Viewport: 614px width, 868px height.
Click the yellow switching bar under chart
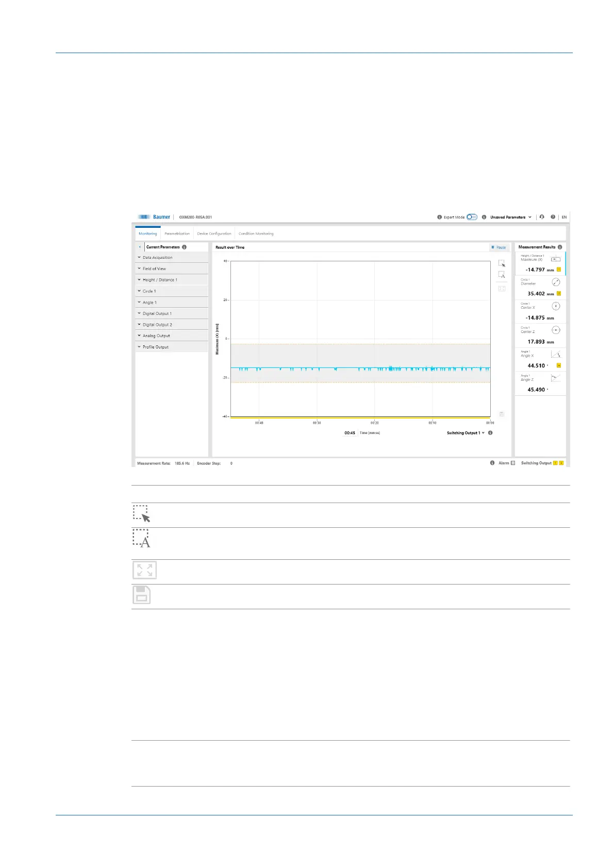pyautogui.click(x=360, y=418)
